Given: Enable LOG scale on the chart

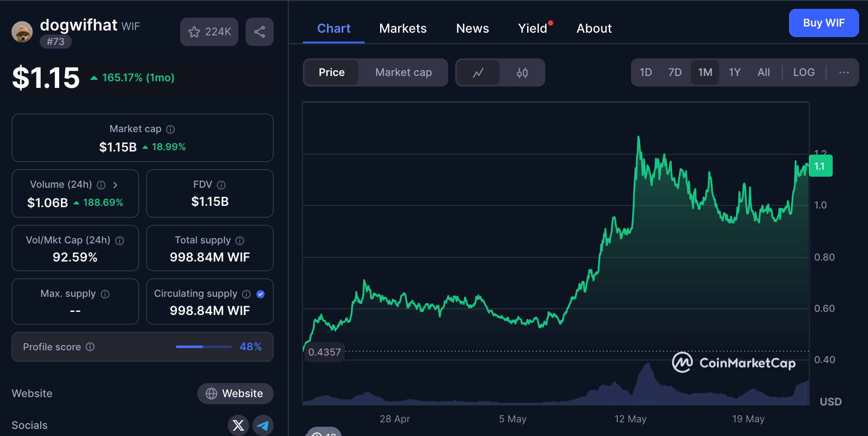Looking at the screenshot, I should pos(804,72).
